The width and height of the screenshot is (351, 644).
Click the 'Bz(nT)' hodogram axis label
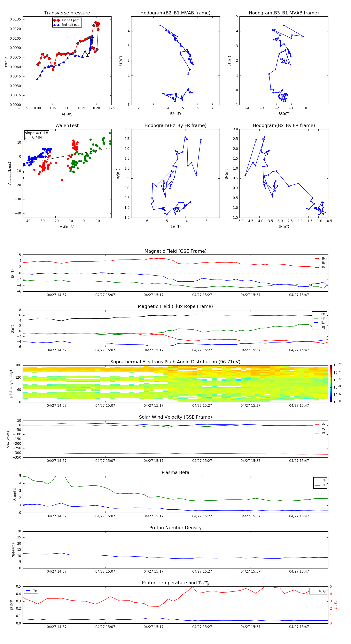(x=175, y=227)
